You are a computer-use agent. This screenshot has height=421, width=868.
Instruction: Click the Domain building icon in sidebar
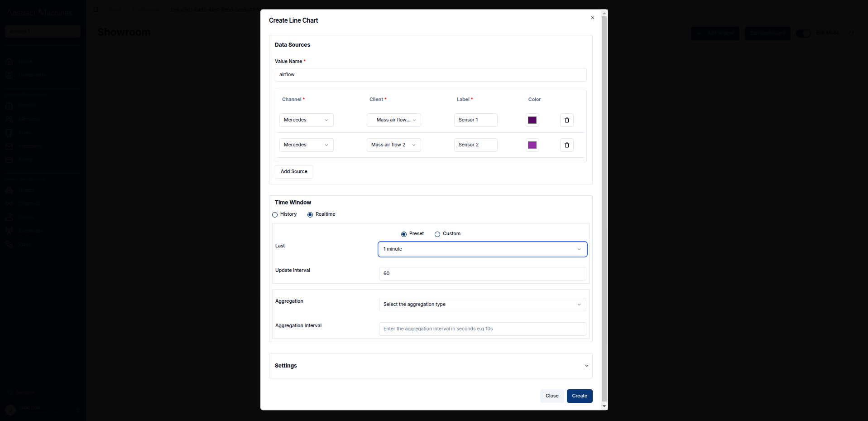point(9,105)
